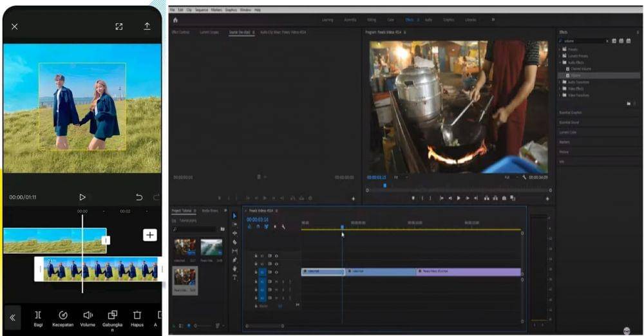This screenshot has height=336, width=644.
Task: Tap the Hapus trash icon
Action: pos(137,315)
